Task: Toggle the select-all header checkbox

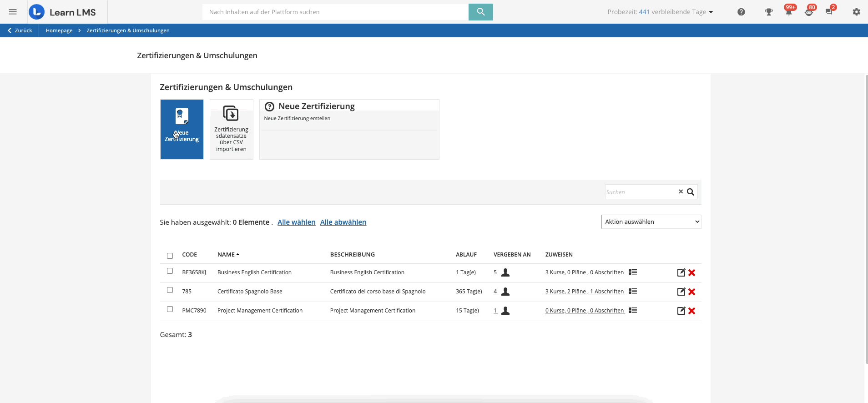Action: pyautogui.click(x=170, y=256)
